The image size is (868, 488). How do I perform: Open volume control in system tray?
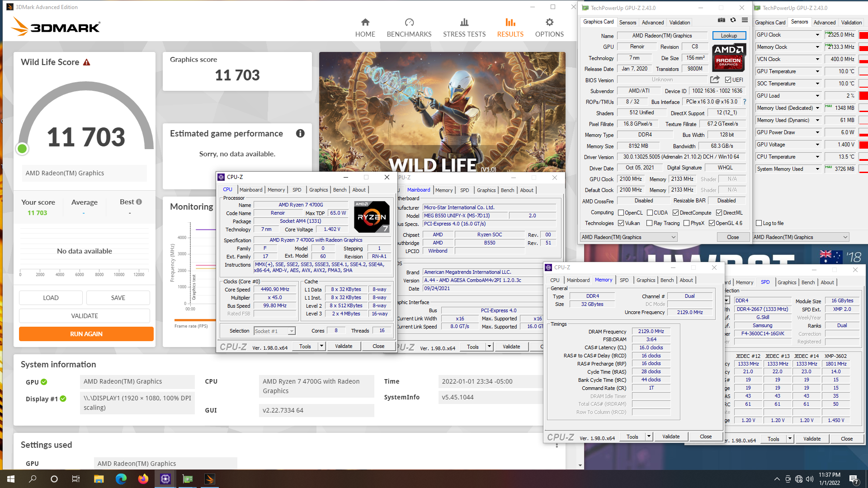point(809,479)
